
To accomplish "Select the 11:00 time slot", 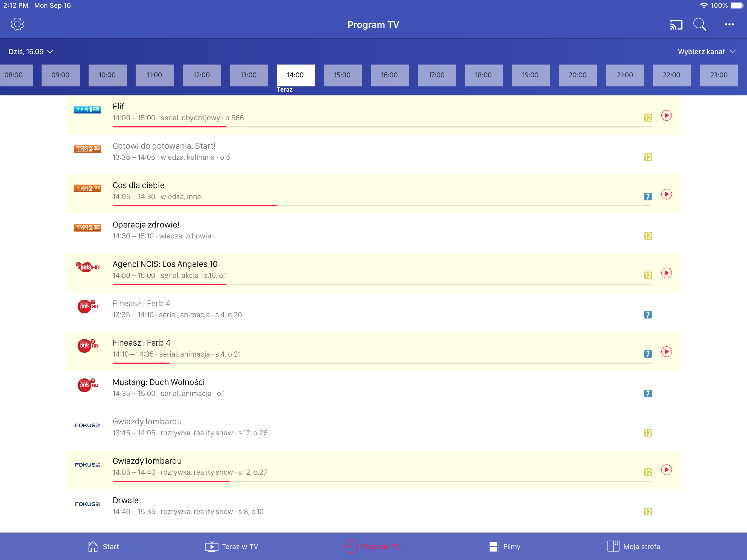I will 155,75.
